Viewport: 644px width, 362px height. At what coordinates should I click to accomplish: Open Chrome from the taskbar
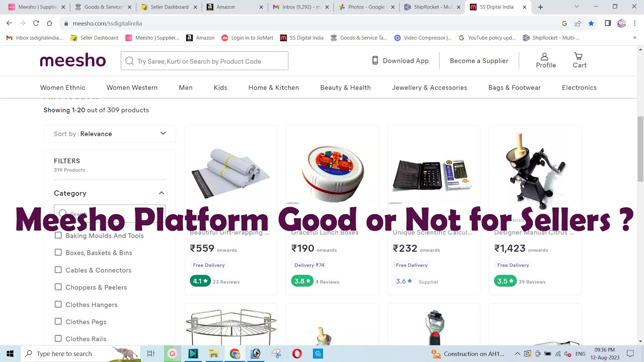235,353
